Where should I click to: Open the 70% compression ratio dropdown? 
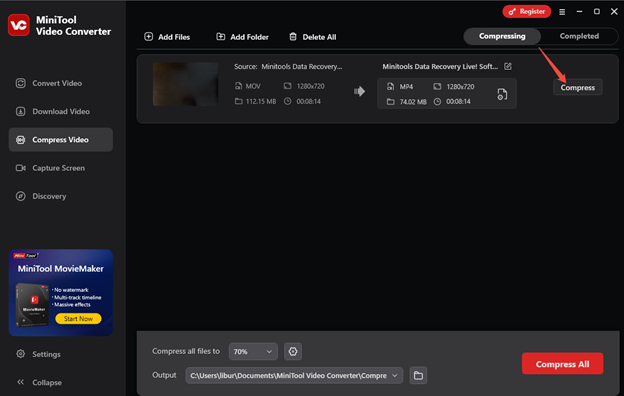(x=253, y=351)
